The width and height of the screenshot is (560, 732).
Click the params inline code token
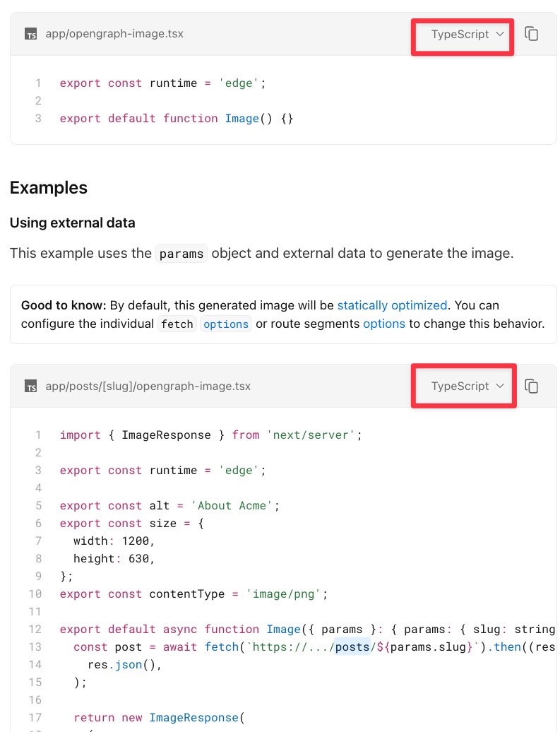click(181, 253)
